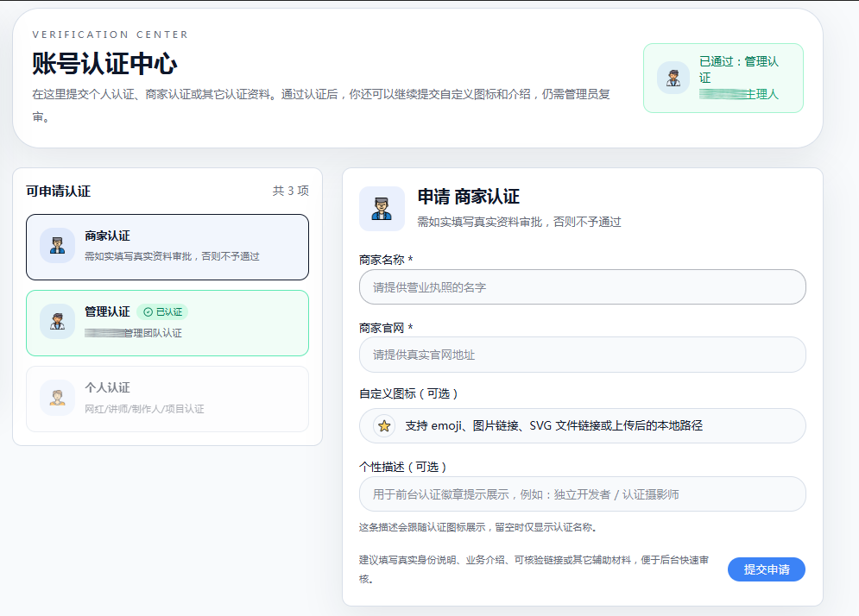This screenshot has width=859, height=616.
Task: Select the 商家认证 option card
Action: tap(167, 247)
